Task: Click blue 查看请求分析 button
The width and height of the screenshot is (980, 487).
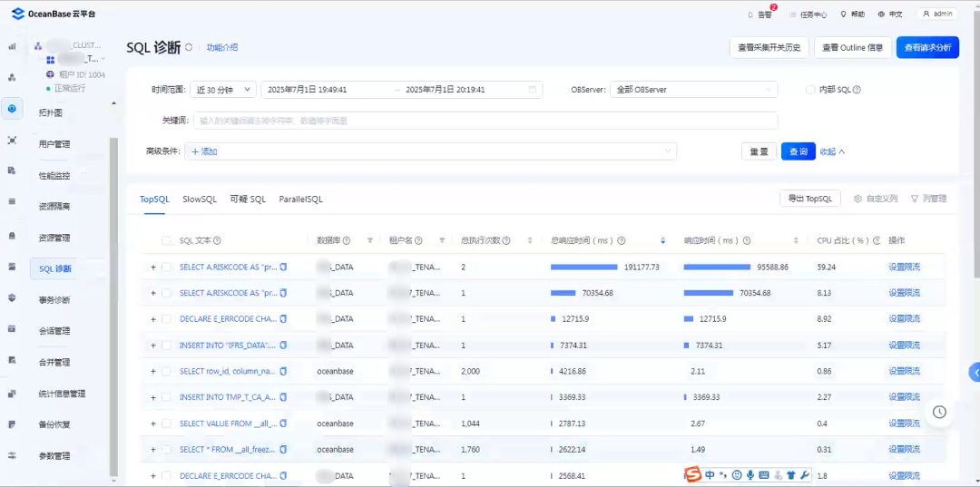Action: coord(927,47)
